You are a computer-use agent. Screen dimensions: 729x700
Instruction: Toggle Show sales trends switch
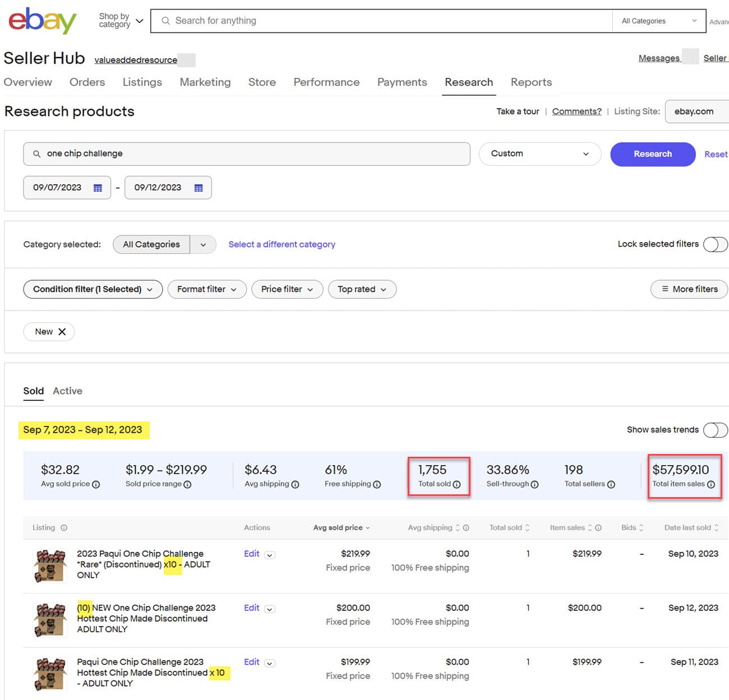tap(716, 430)
